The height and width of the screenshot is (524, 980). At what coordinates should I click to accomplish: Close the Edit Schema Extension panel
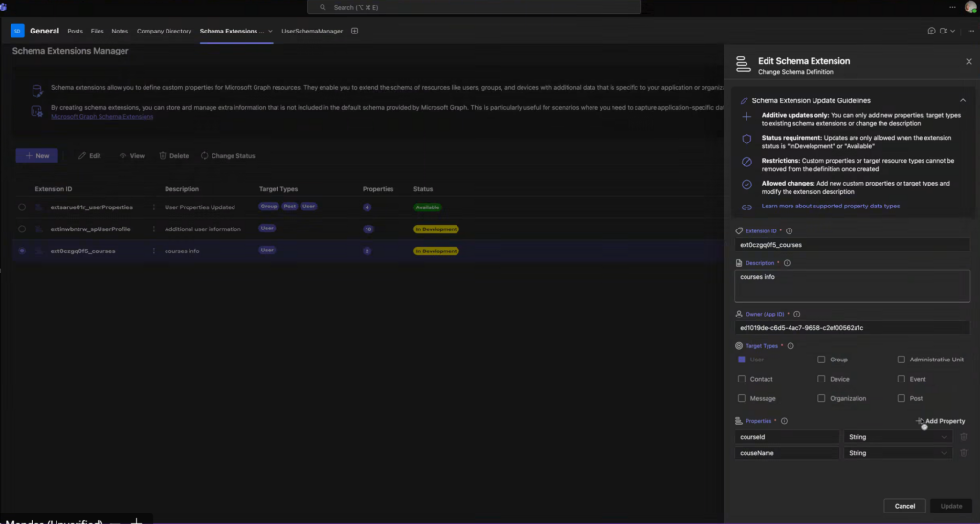pyautogui.click(x=968, y=61)
